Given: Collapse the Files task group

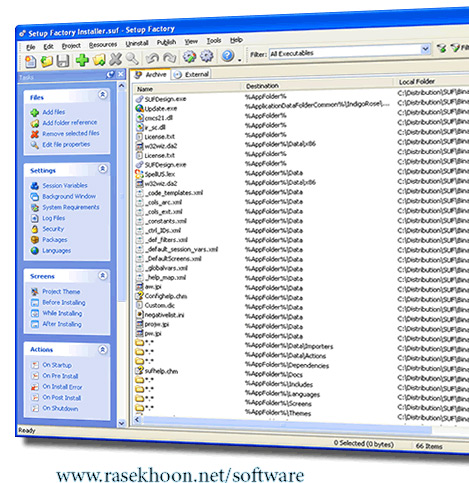Looking at the screenshot, I should pos(103,95).
